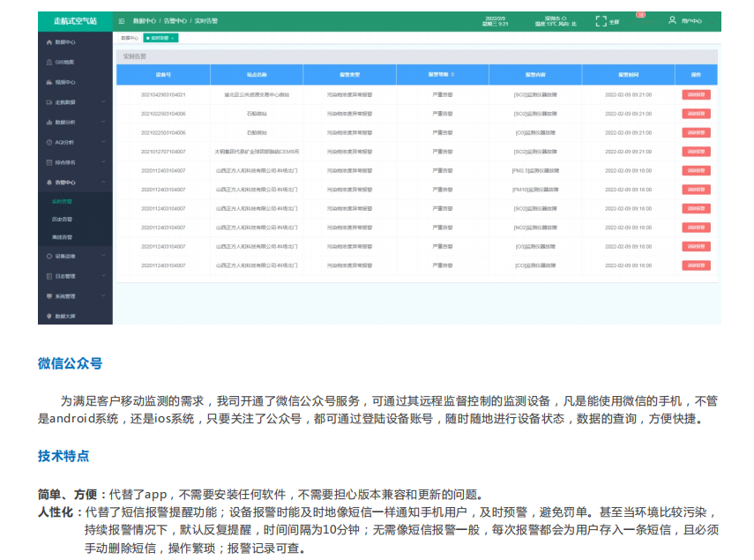The image size is (754, 560).
Task: Click device number 2021012707104007
Action: 163,152
